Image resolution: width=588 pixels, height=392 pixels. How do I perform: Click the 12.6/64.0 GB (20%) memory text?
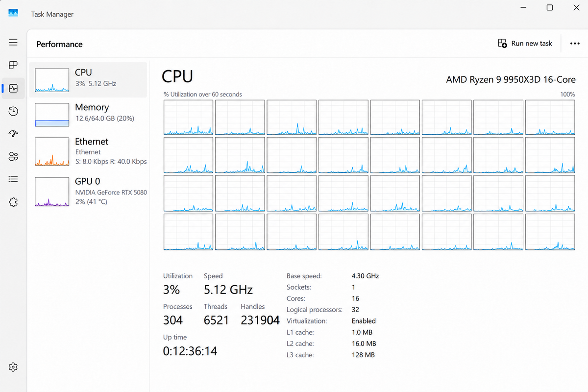104,119
